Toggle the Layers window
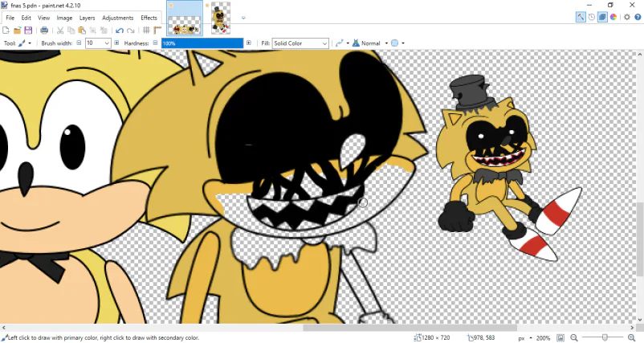644x343 pixels. [602, 17]
